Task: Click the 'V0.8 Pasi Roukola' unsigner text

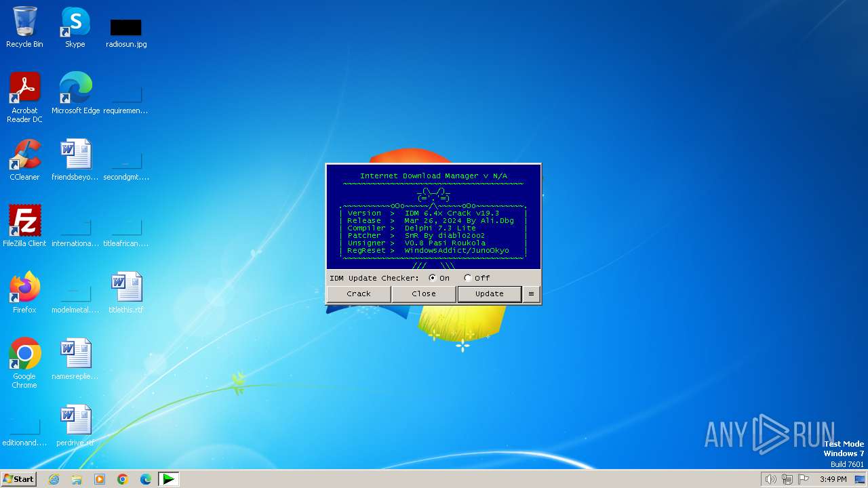Action: tap(445, 243)
